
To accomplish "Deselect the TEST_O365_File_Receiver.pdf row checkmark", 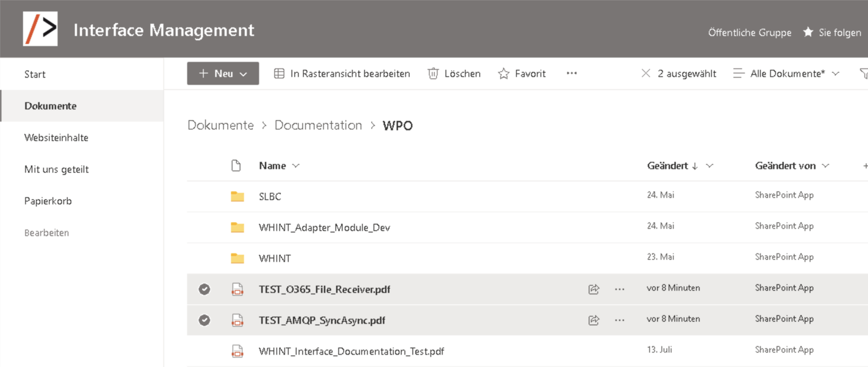I will (x=204, y=289).
